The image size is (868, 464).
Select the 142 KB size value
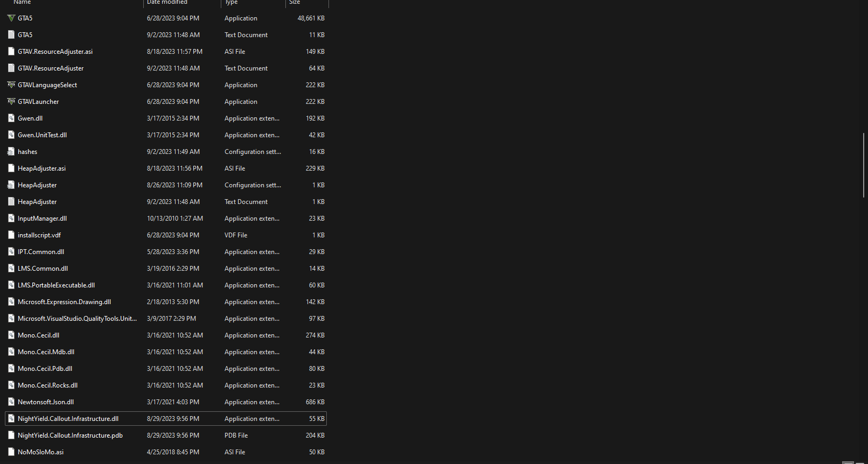pos(315,302)
